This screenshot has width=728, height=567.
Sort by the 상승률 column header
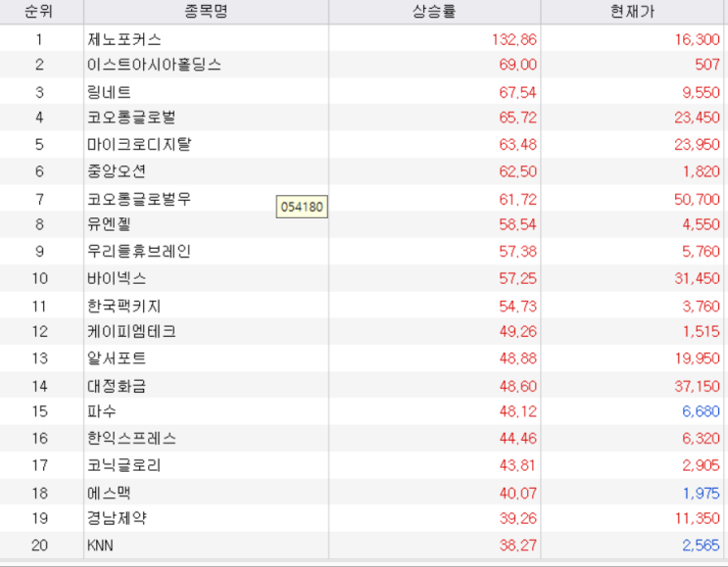(435, 11)
